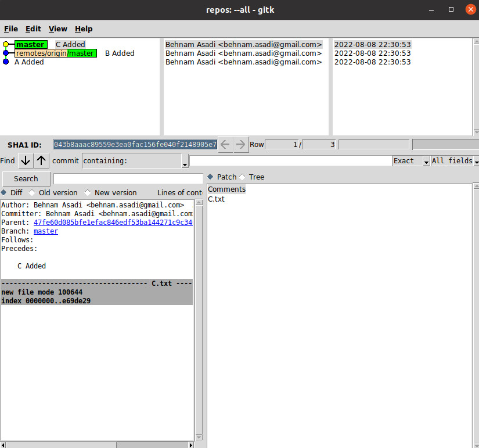The image size is (479, 448).
Task: Click the back navigation arrow beside SHA1 field
Action: tap(225, 144)
